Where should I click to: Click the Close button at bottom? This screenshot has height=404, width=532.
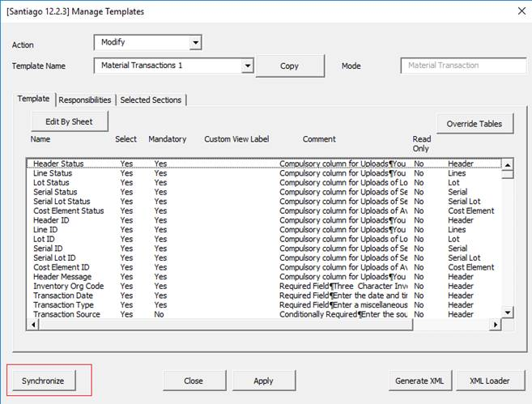pyautogui.click(x=194, y=381)
